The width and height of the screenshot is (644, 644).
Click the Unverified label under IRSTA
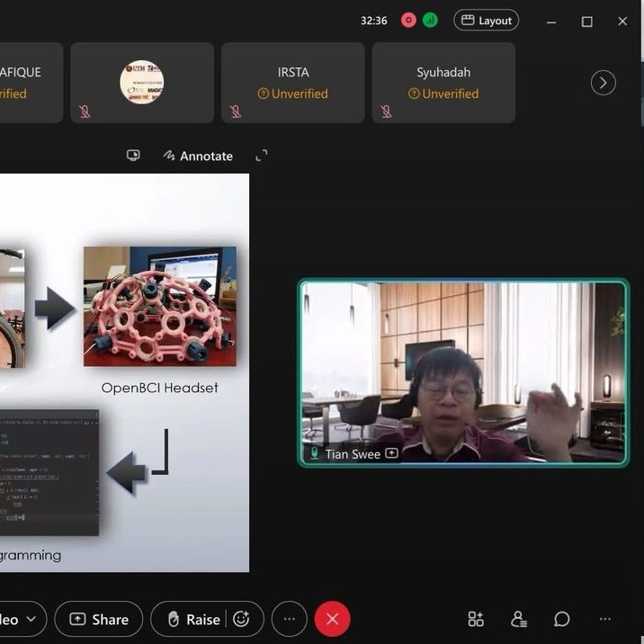point(293,94)
